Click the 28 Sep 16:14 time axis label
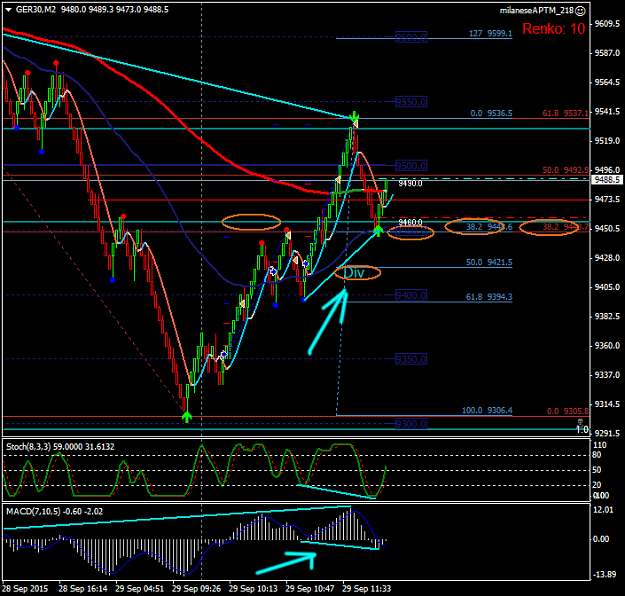Image resolution: width=625 pixels, height=596 pixels. coord(83,589)
